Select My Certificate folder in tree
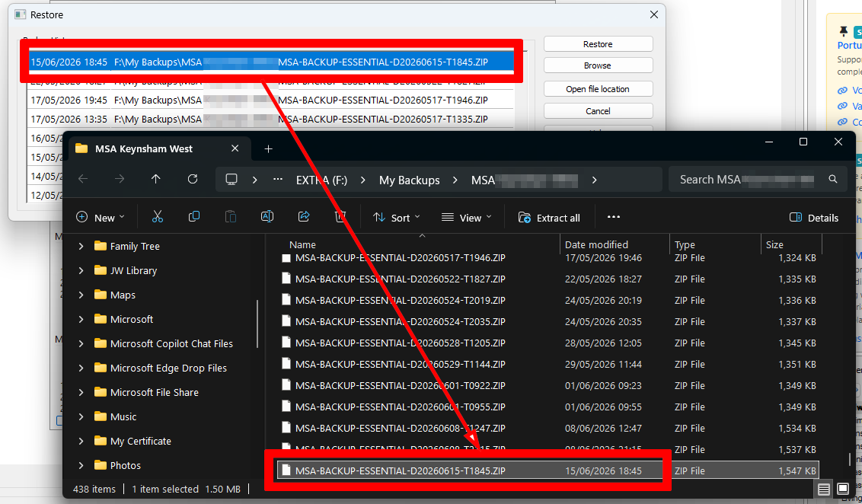This screenshot has width=862, height=504. tap(140, 441)
